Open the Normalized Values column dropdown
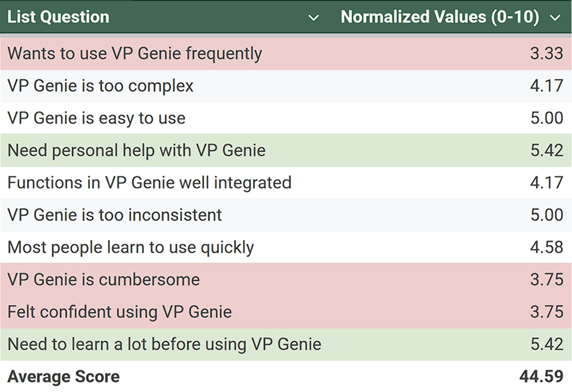 click(555, 17)
